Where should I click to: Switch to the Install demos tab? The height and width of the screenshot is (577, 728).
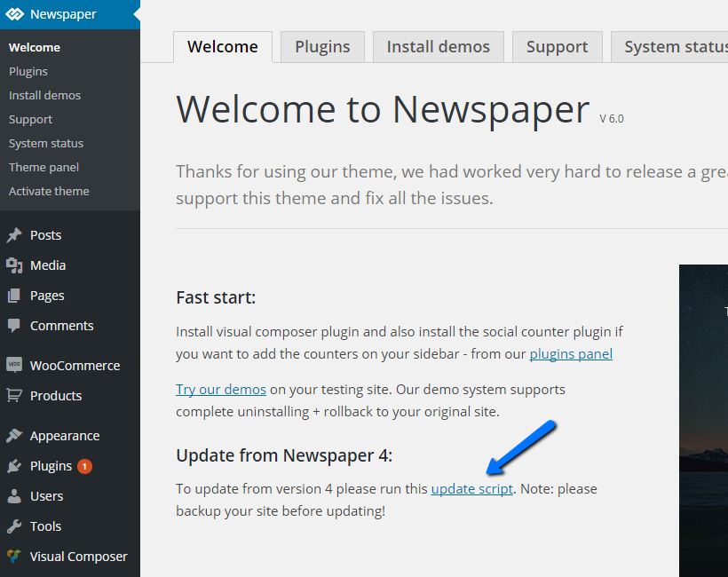(439, 47)
